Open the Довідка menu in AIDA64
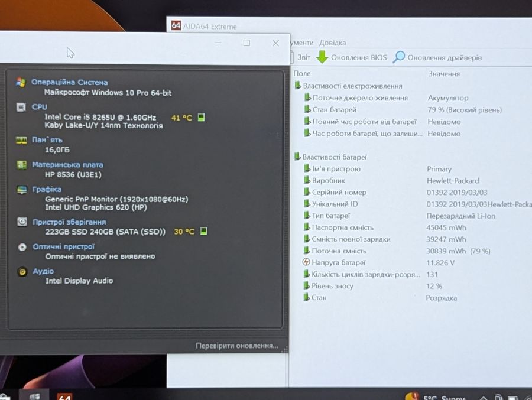 (x=332, y=43)
